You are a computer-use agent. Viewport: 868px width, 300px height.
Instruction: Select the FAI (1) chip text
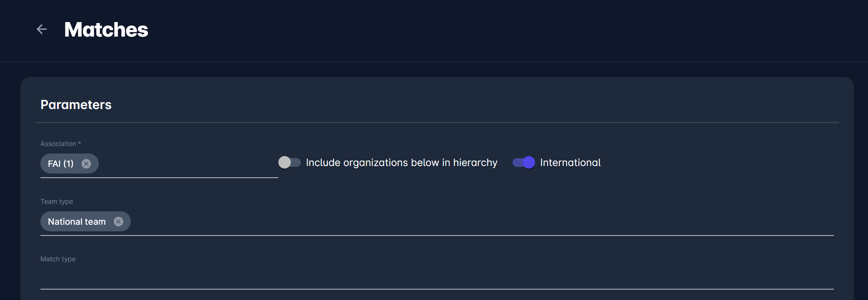[x=60, y=164]
